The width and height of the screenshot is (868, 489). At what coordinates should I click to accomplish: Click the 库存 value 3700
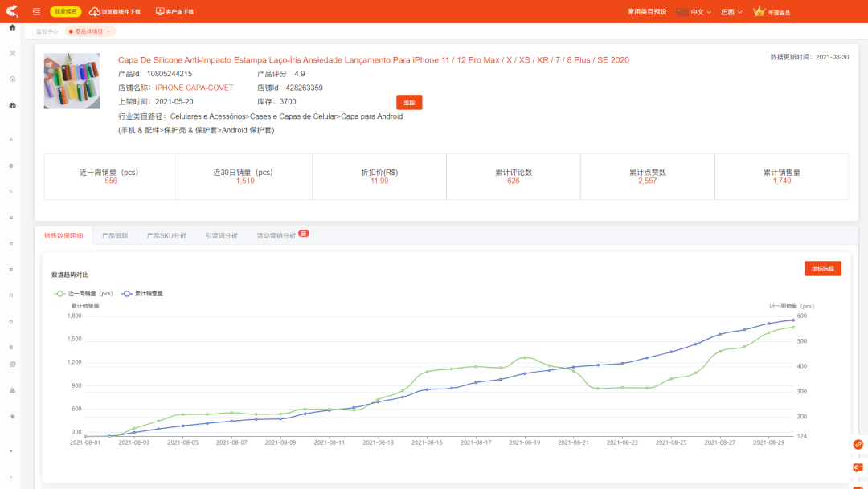[288, 102]
